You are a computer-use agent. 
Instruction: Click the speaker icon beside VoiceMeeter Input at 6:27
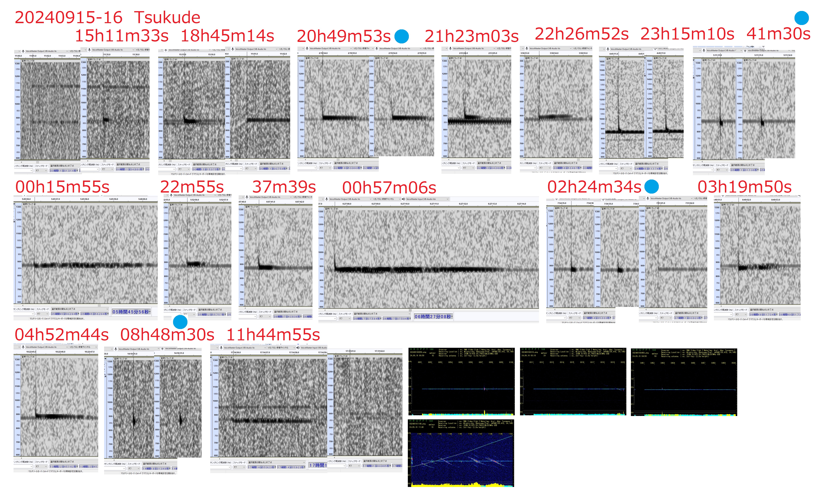(403, 199)
